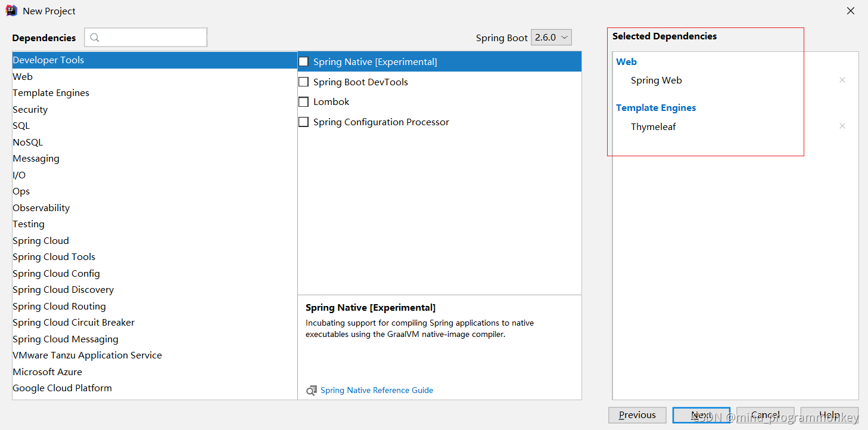Click the Cancel button
The image size is (868, 430).
(x=766, y=415)
